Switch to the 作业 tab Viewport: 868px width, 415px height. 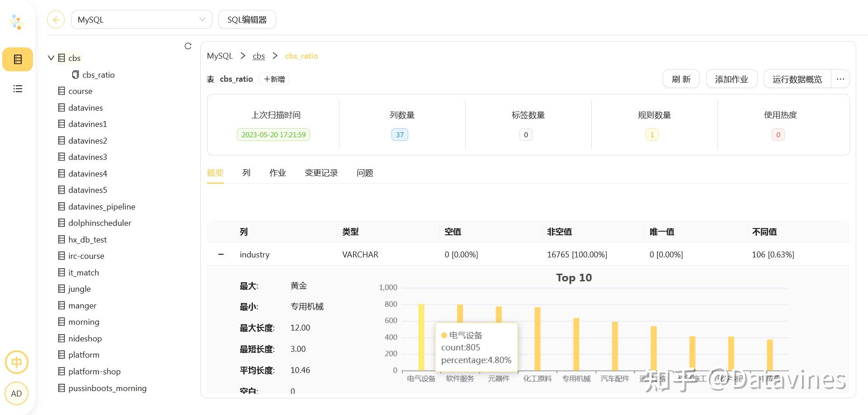(278, 173)
